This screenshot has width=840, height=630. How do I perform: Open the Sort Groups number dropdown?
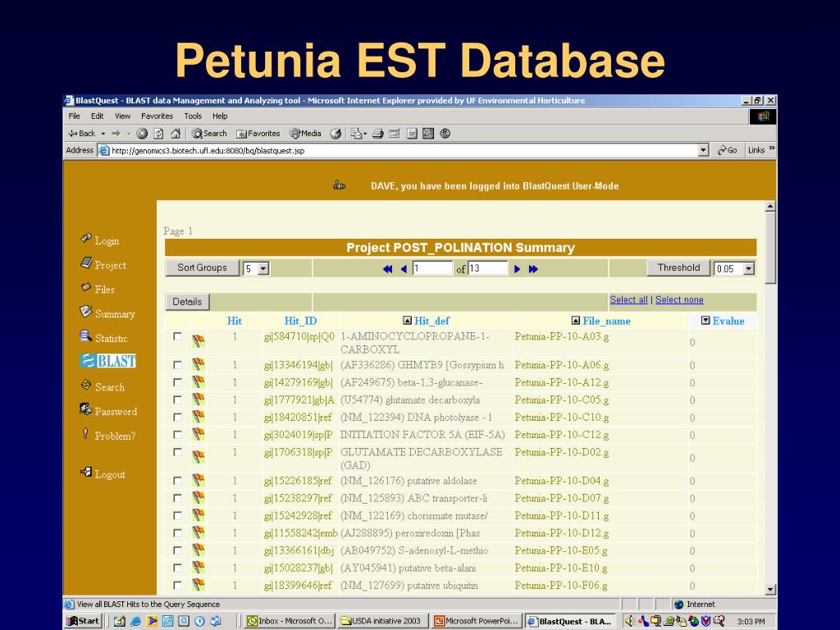tap(263, 268)
